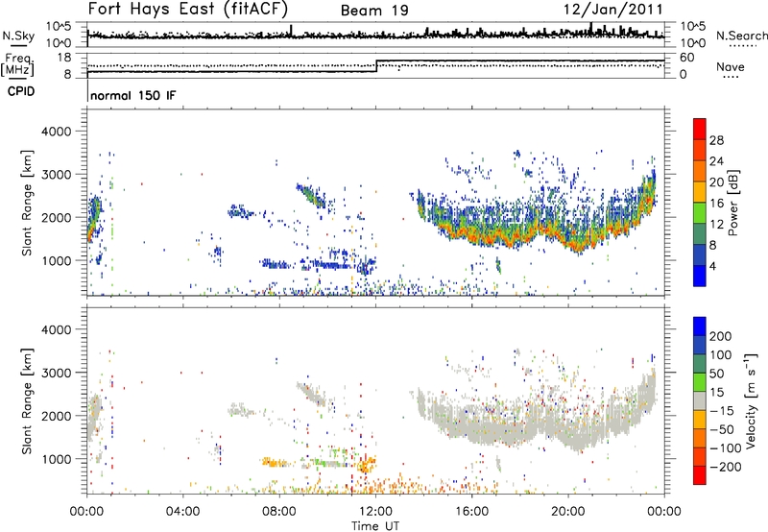Click the blue top of velocity color bar
The width and height of the screenshot is (768, 532).
pyautogui.click(x=700, y=326)
